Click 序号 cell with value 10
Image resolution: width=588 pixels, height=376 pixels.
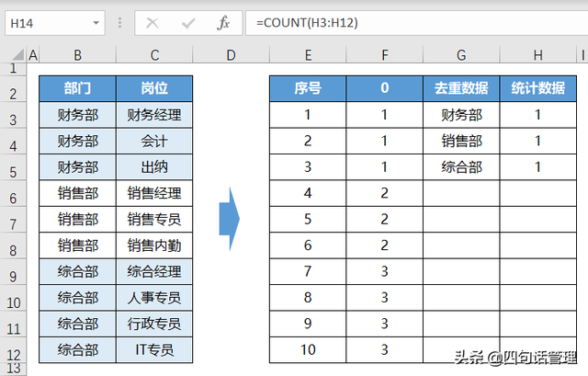(x=308, y=349)
